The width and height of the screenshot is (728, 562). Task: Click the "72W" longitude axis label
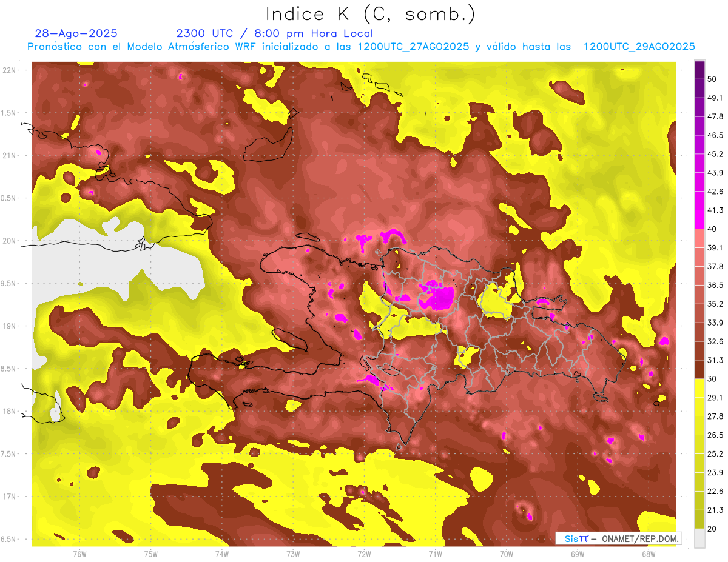[364, 553]
